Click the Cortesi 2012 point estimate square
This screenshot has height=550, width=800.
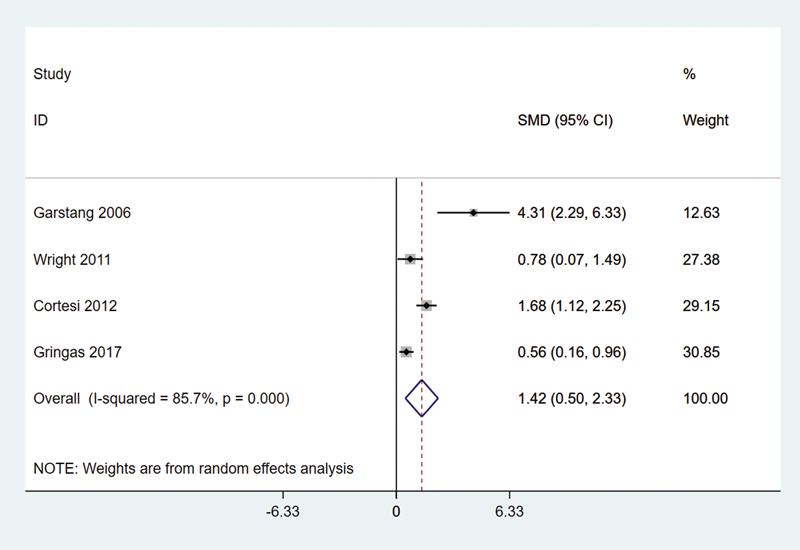tap(427, 306)
